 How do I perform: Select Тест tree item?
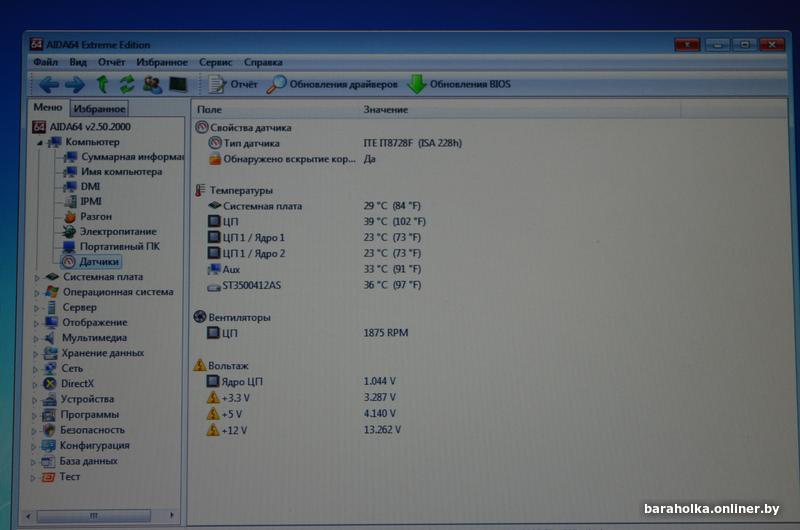point(60,477)
